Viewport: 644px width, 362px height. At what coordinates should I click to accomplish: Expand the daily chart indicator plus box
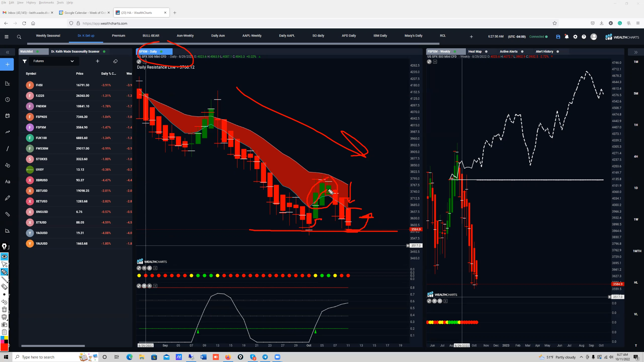click(155, 268)
